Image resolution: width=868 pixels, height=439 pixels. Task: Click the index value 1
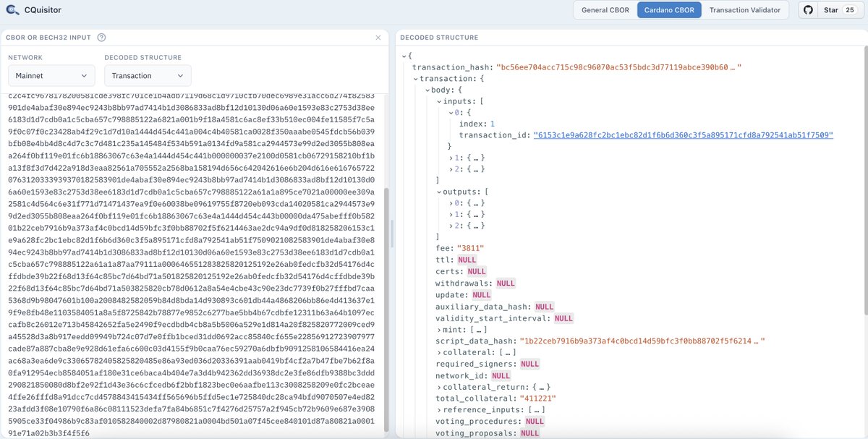pos(492,124)
